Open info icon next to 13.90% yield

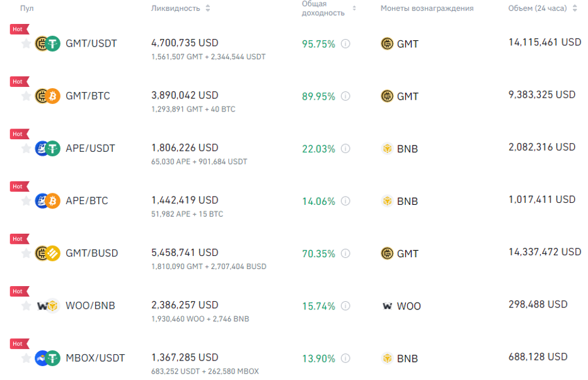(345, 359)
